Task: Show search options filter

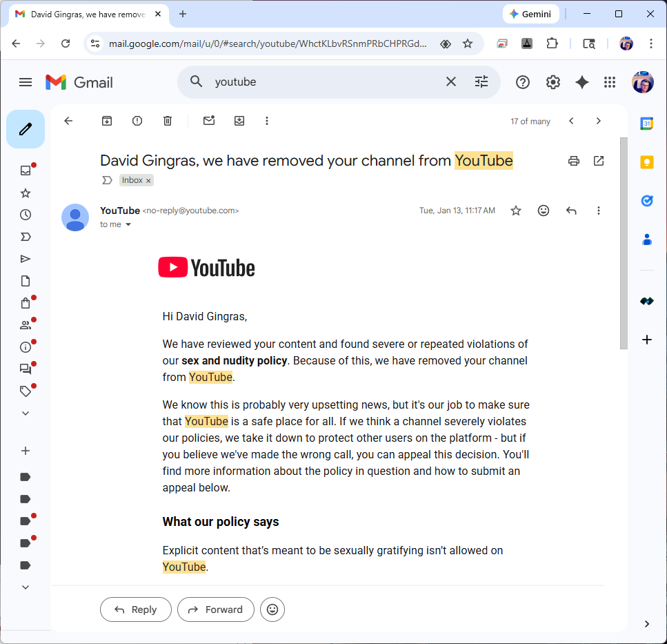Action: (481, 82)
